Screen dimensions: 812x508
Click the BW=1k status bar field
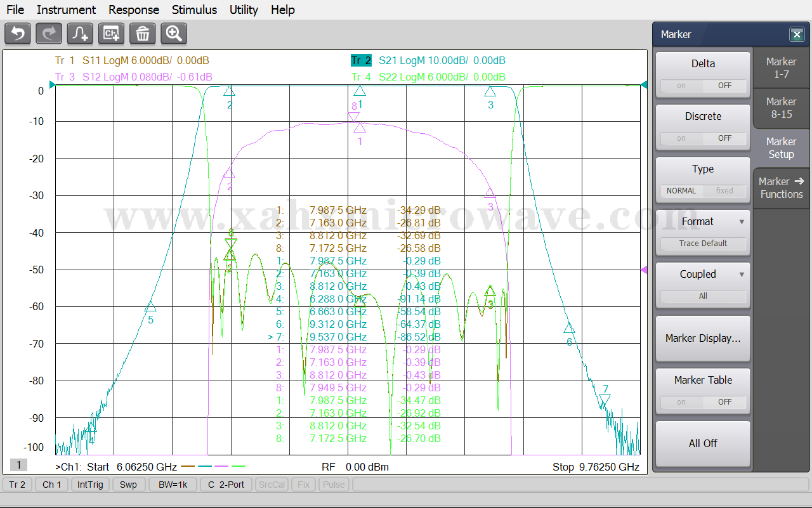click(173, 485)
